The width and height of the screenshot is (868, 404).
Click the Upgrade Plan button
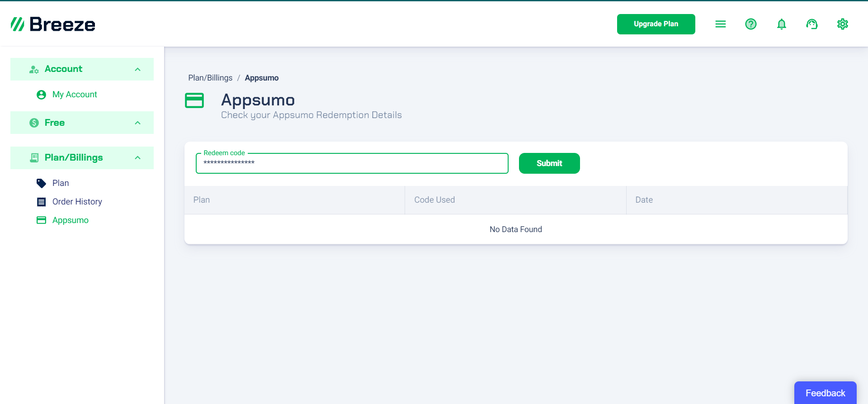[x=656, y=24]
